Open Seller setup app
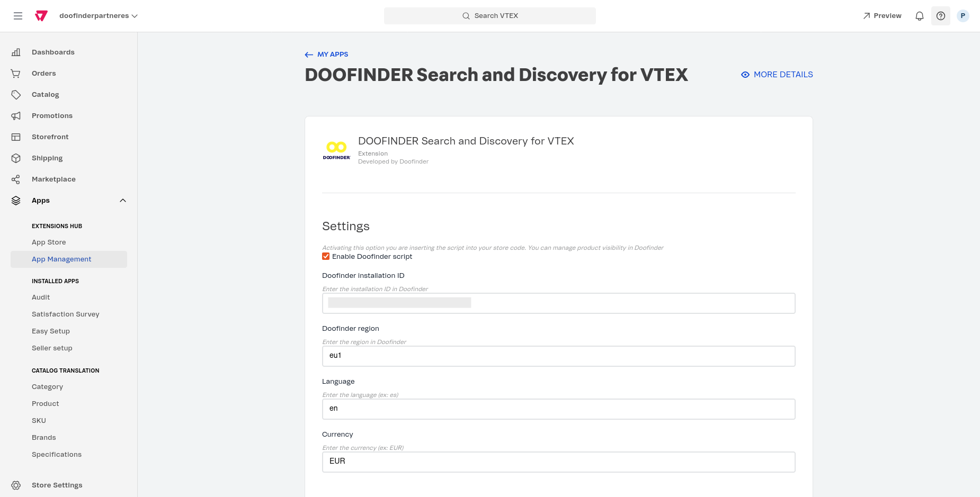 point(52,348)
